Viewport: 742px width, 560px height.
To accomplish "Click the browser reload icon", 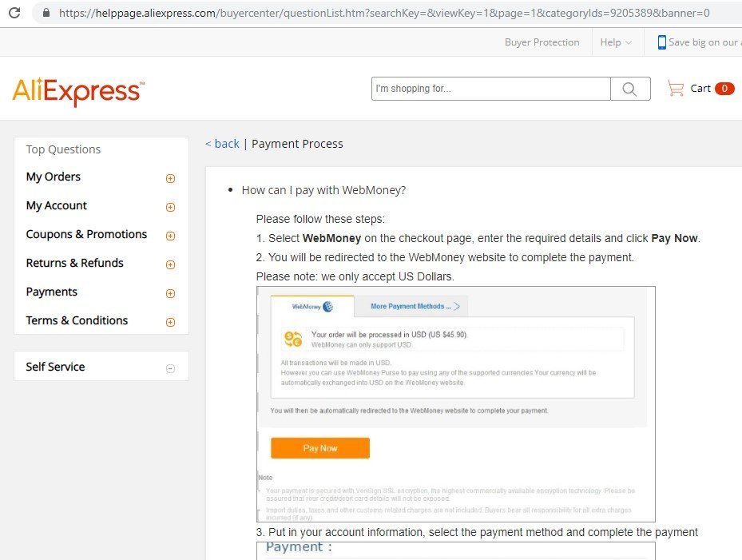I will click(x=14, y=13).
